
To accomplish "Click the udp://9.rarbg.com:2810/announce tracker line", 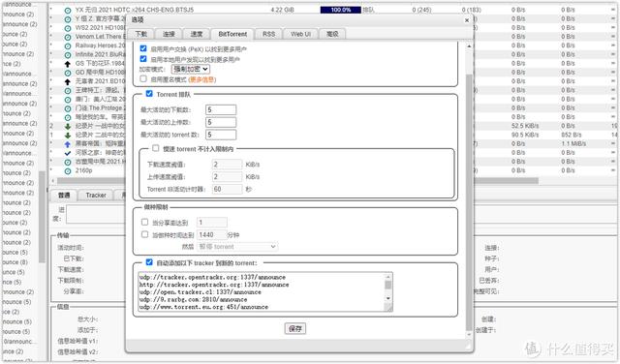I will (194, 299).
